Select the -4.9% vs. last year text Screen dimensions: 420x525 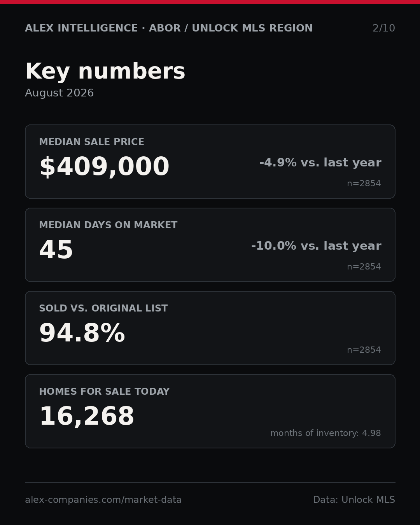click(x=320, y=163)
